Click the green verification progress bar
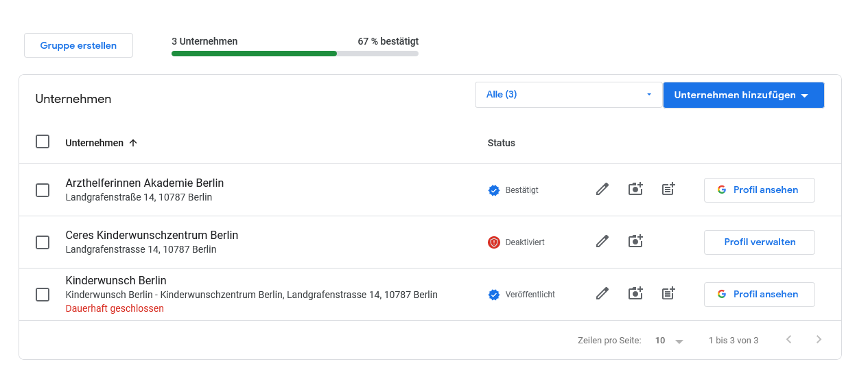Image resolution: width=868 pixels, height=388 pixels. click(x=254, y=54)
